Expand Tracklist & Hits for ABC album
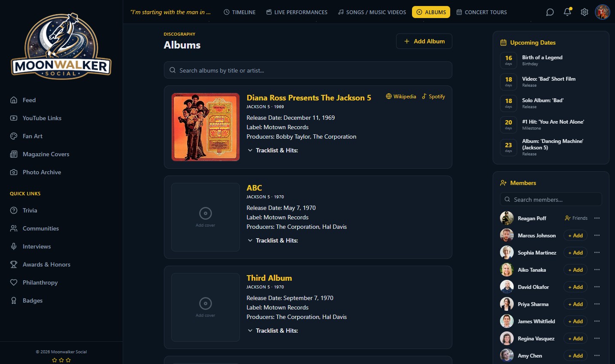Image resolution: width=615 pixels, height=364 pixels. [x=273, y=240]
